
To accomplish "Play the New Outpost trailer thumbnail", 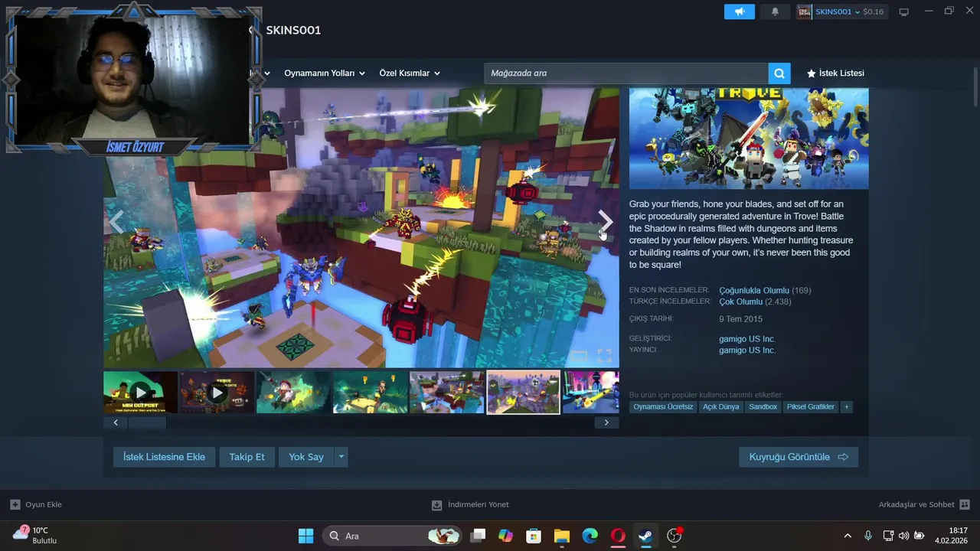I will click(x=140, y=393).
